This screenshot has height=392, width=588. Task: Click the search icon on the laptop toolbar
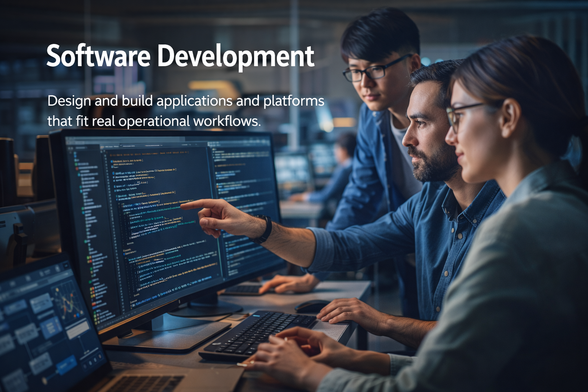pyautogui.click(x=57, y=269)
